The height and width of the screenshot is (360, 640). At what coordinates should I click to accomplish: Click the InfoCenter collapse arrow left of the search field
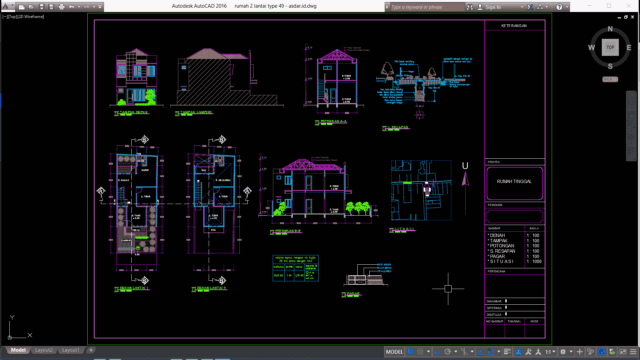387,7
